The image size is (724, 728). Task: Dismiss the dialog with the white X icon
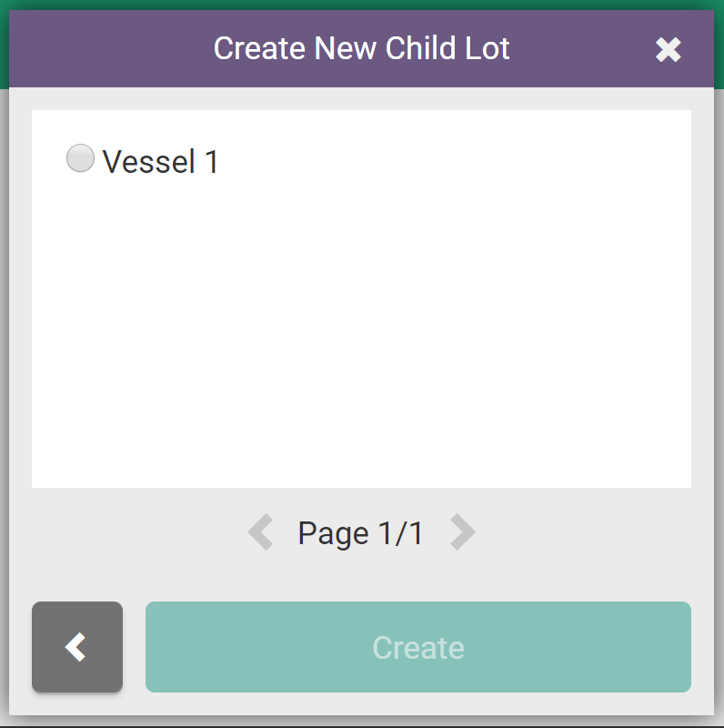click(x=668, y=50)
